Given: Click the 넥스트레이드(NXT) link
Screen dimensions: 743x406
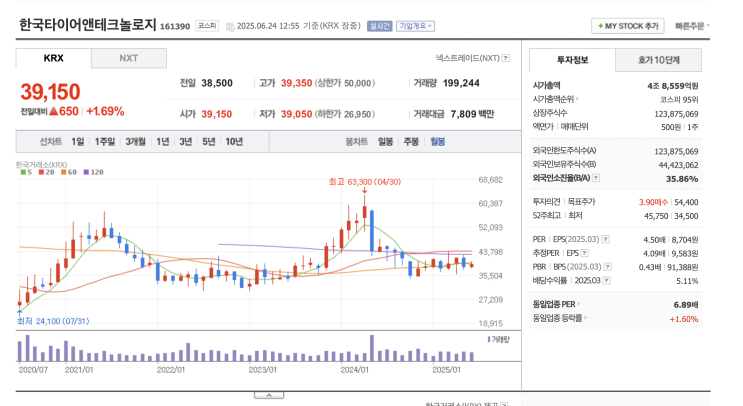Looking at the screenshot, I should (468, 58).
